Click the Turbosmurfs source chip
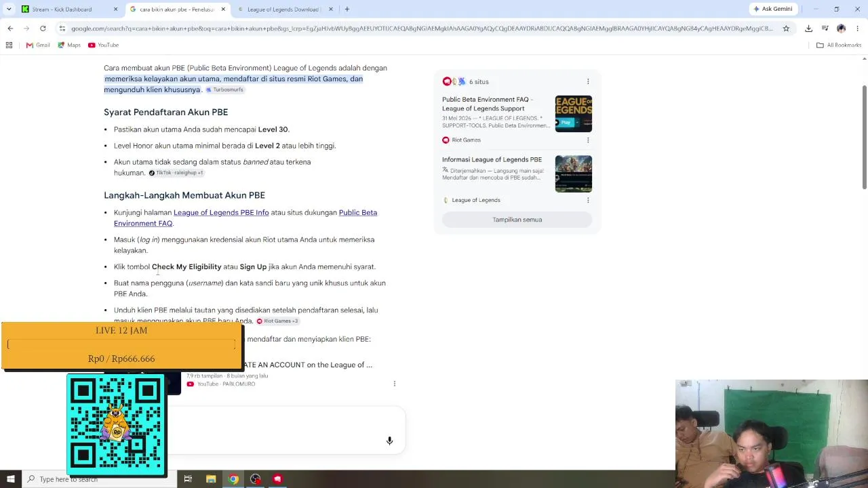 click(224, 89)
